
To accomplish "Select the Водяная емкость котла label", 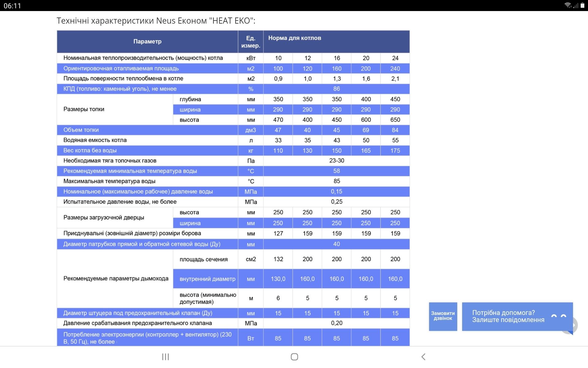I will [95, 140].
